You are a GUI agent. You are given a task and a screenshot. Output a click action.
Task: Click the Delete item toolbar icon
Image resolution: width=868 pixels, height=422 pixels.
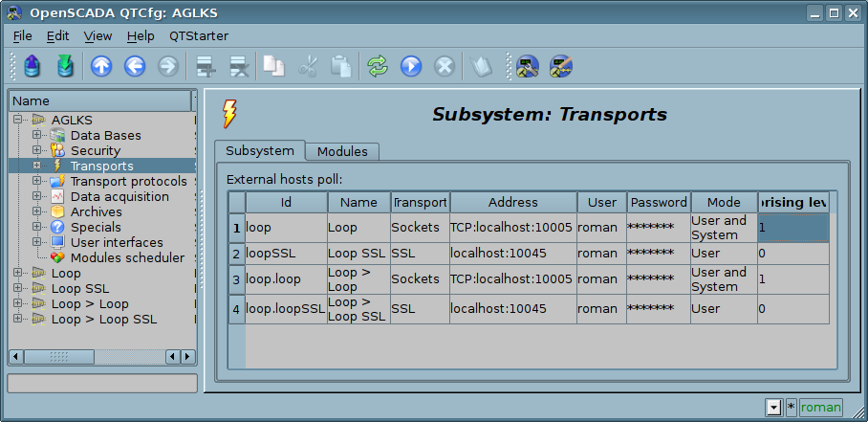pyautogui.click(x=239, y=67)
